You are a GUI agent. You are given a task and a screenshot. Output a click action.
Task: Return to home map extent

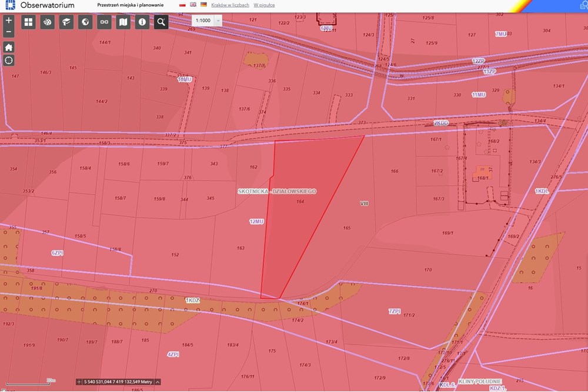pyautogui.click(x=9, y=47)
